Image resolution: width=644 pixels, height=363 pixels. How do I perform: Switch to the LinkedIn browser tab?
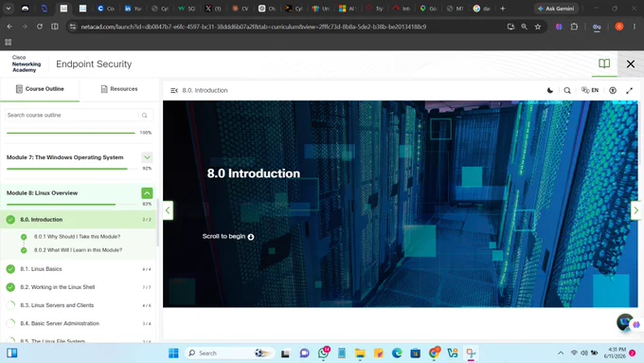tap(133, 9)
